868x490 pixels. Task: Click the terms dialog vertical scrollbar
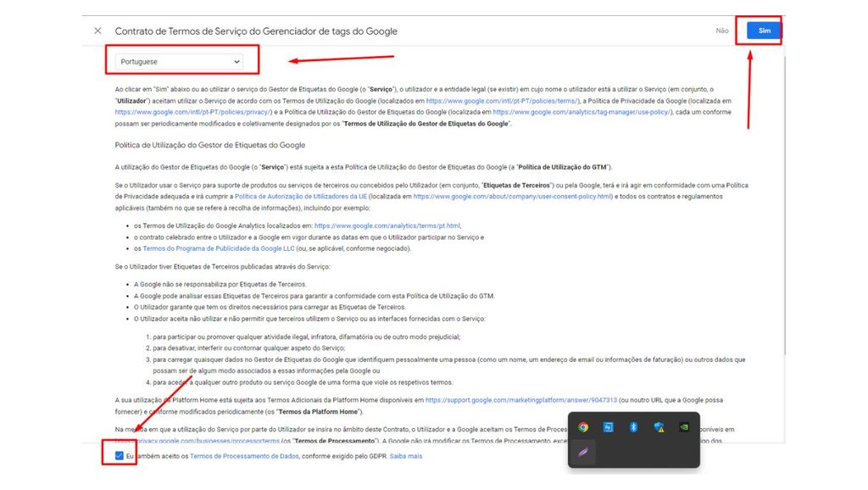[x=784, y=205]
